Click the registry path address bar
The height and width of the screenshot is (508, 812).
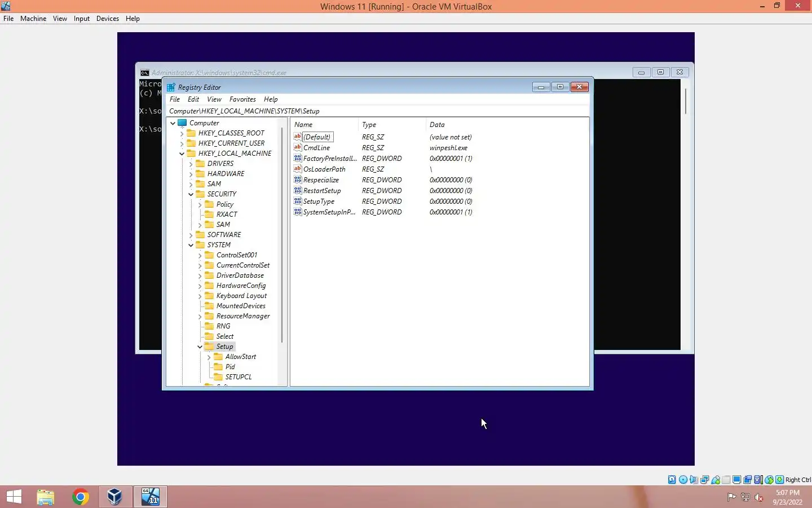(x=378, y=111)
